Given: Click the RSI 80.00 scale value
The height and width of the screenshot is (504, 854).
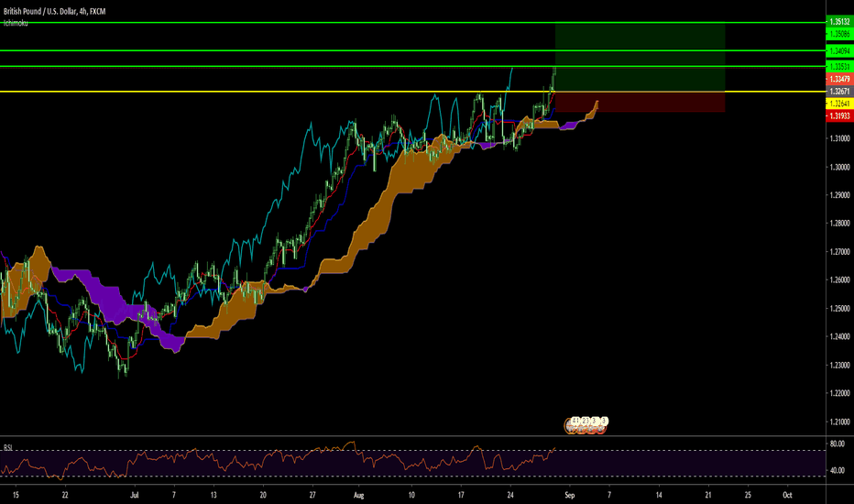Looking at the screenshot, I should pyautogui.click(x=838, y=444).
